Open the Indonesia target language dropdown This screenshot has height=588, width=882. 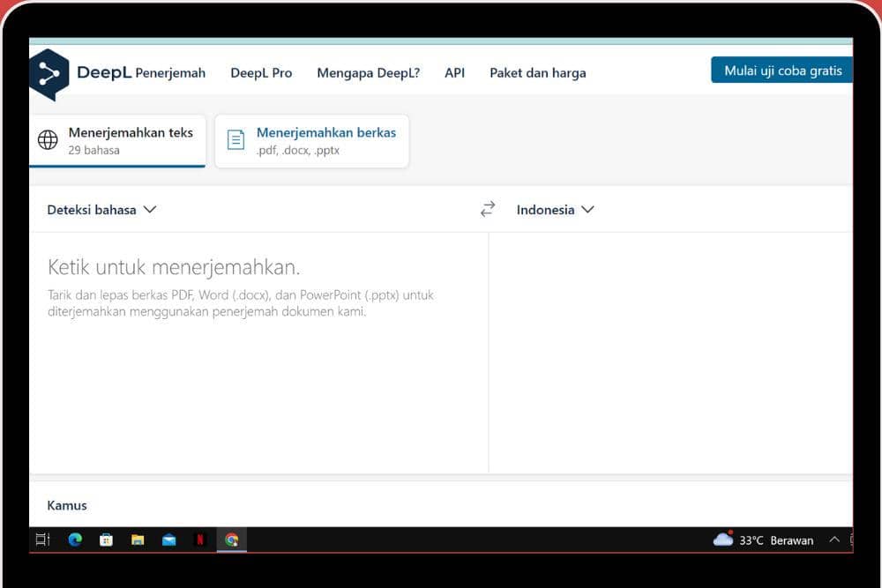(x=555, y=210)
